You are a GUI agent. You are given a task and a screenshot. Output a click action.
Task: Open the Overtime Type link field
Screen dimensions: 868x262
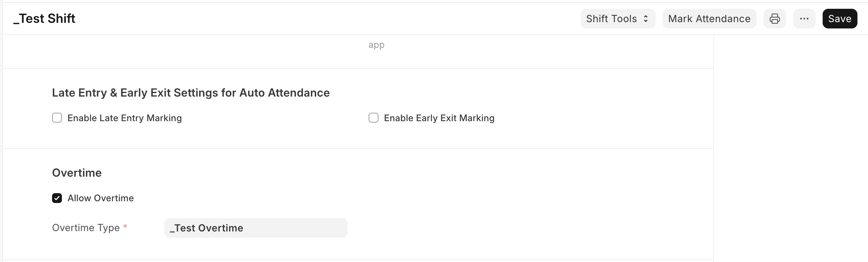pyautogui.click(x=256, y=228)
